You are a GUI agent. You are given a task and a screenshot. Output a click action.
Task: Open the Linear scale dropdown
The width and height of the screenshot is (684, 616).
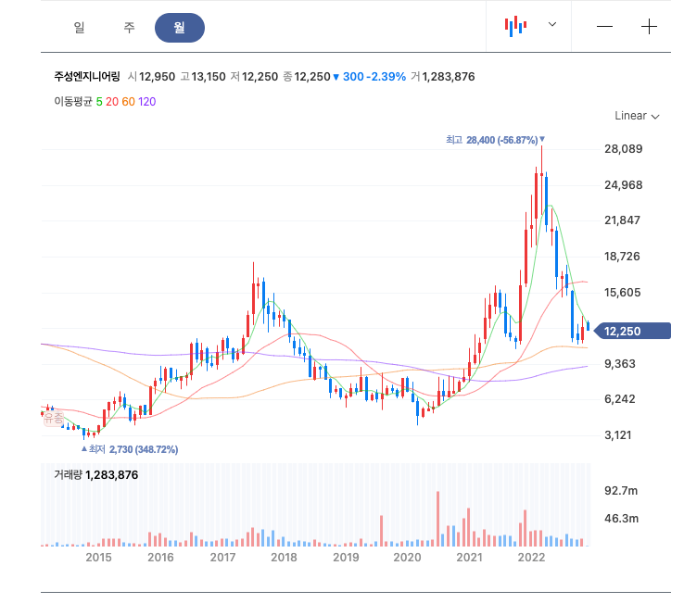point(637,116)
